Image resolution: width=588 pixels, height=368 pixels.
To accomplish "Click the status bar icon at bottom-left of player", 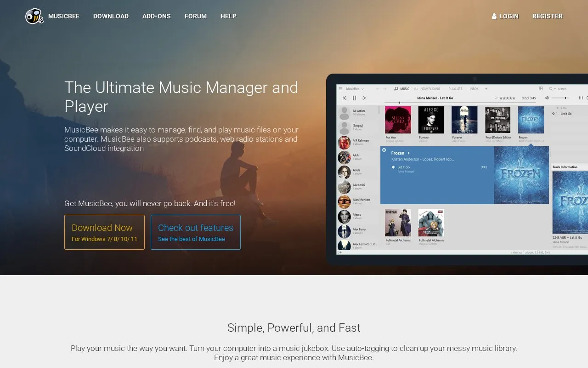I will pos(339,252).
